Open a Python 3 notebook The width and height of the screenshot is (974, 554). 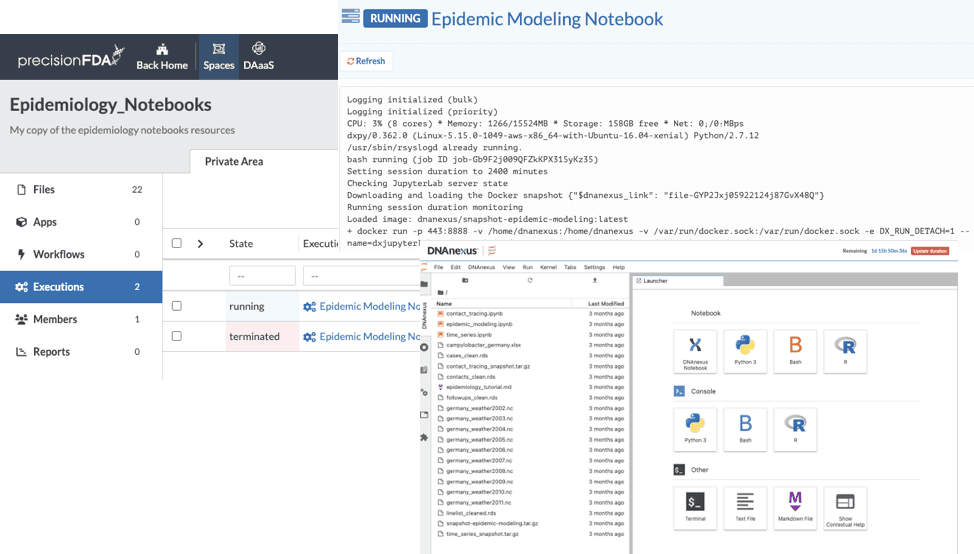[744, 350]
